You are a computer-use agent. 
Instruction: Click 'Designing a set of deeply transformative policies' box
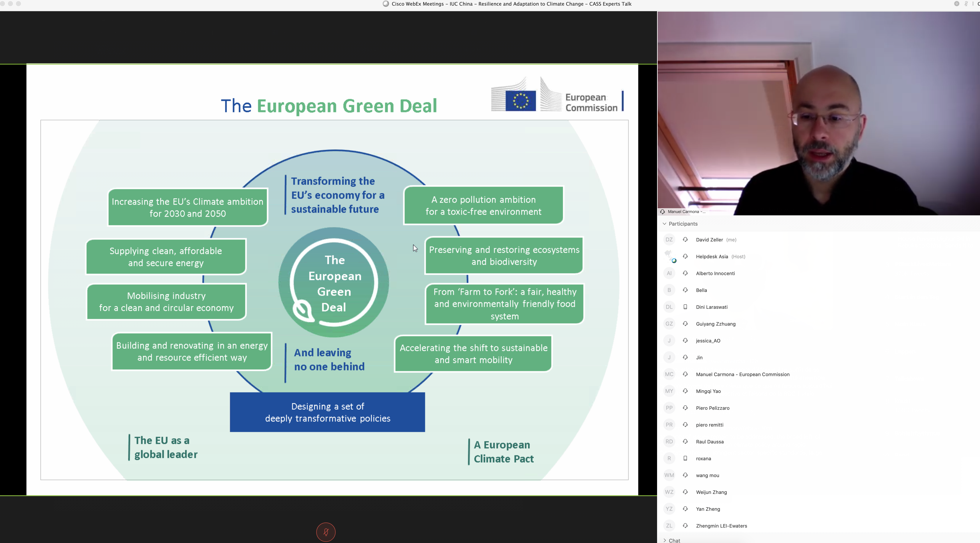click(x=327, y=412)
